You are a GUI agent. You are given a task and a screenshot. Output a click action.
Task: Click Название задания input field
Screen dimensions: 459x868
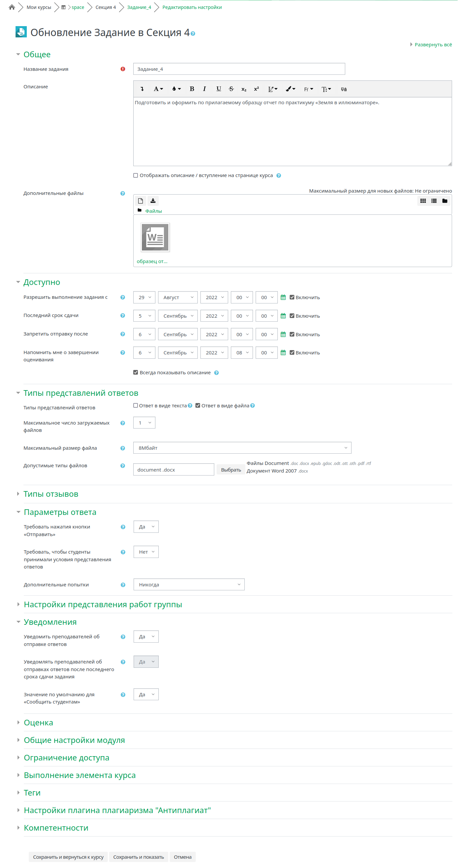[x=239, y=69]
